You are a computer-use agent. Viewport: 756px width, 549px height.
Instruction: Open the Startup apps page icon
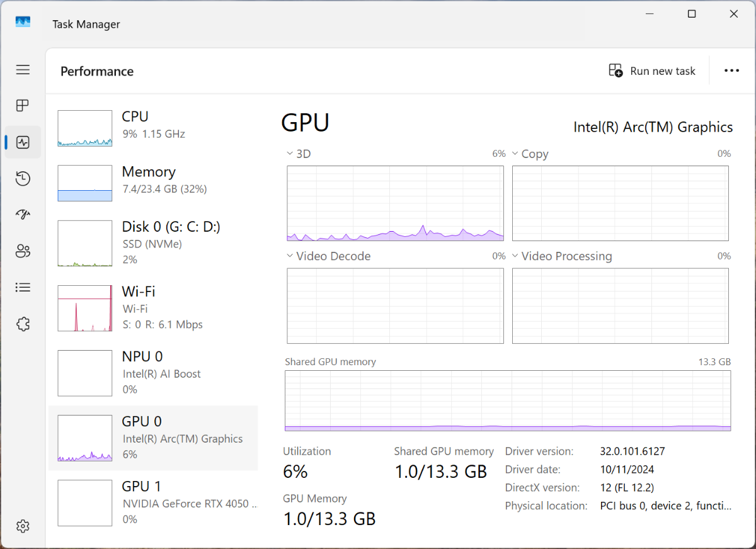coord(23,215)
